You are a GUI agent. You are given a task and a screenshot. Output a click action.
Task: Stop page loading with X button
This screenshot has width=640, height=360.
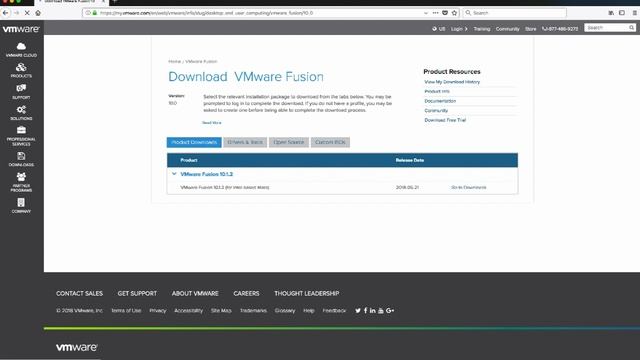[x=27, y=13]
